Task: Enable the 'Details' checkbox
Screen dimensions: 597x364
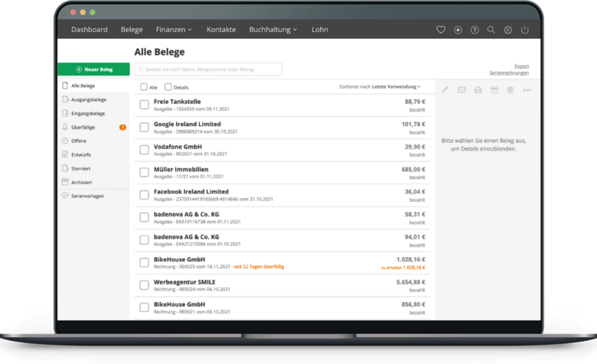Action: pos(168,87)
